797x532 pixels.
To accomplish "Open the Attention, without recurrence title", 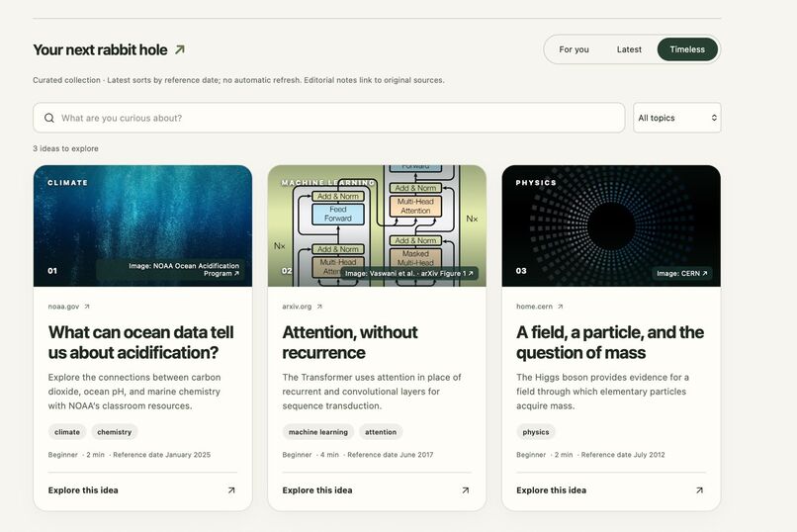I will (x=350, y=342).
